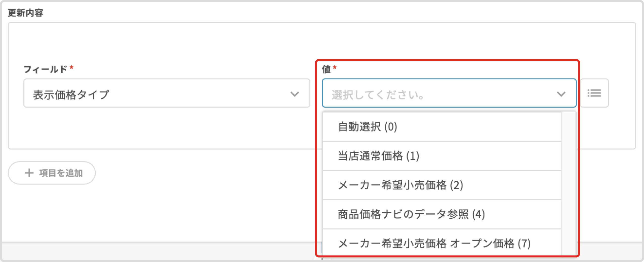Click the 更新内容 section heading
Screen dimensions: 644x262
(25, 13)
